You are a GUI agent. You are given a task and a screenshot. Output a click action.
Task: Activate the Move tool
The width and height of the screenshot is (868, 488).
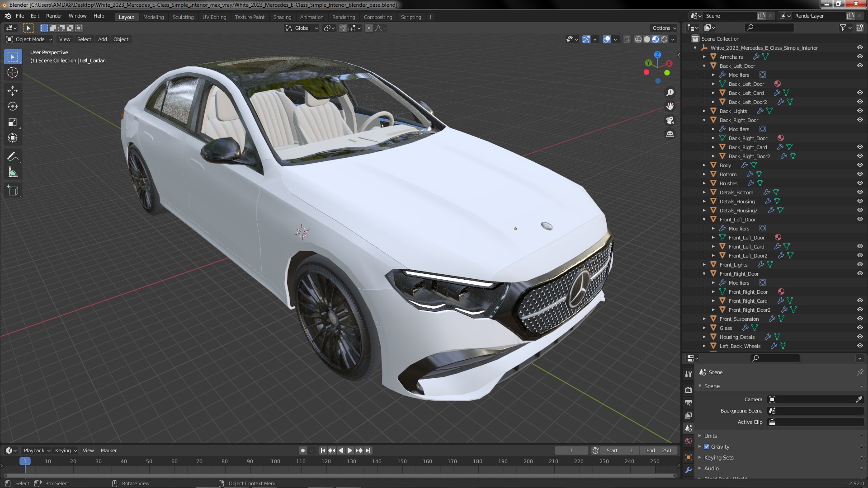point(13,91)
